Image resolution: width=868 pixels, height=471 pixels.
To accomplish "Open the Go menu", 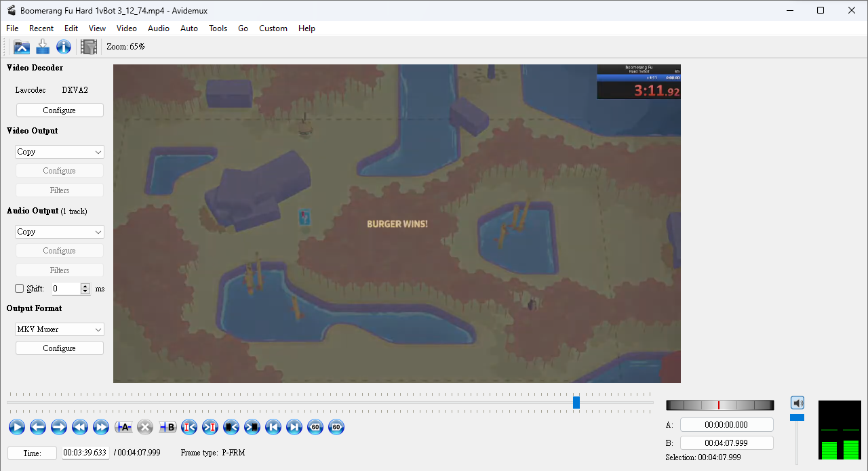I will coord(243,28).
